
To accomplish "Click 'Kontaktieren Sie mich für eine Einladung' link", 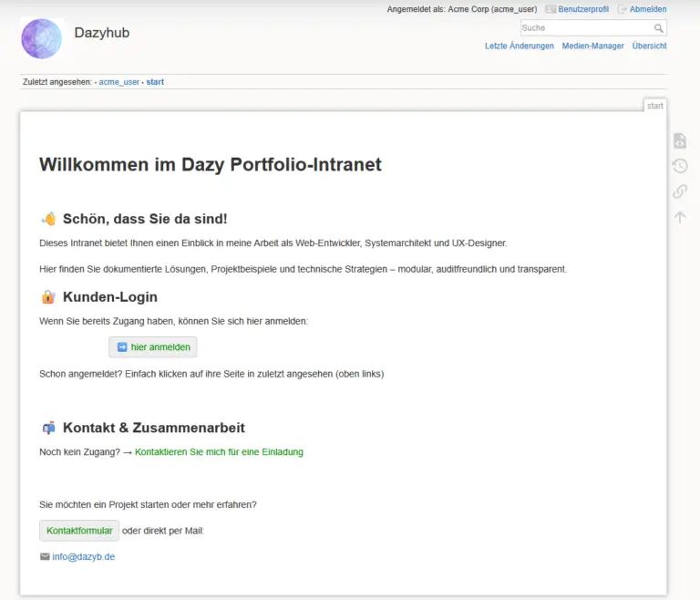I will (x=219, y=452).
